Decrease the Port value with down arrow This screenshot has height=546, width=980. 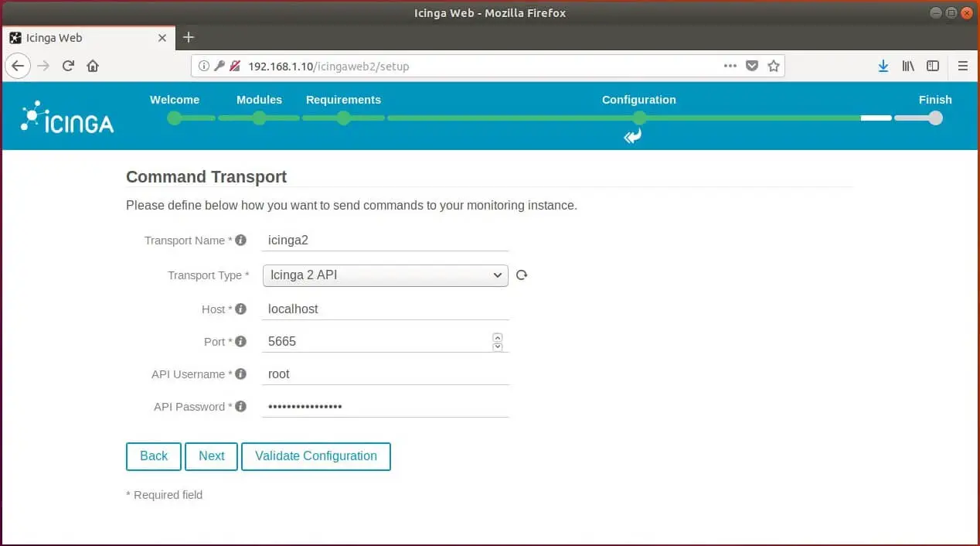pyautogui.click(x=498, y=346)
